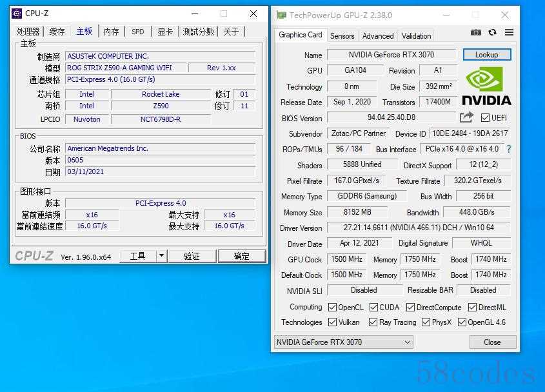
Task: Toggle the UEFI checkbox
Action: 485,118
